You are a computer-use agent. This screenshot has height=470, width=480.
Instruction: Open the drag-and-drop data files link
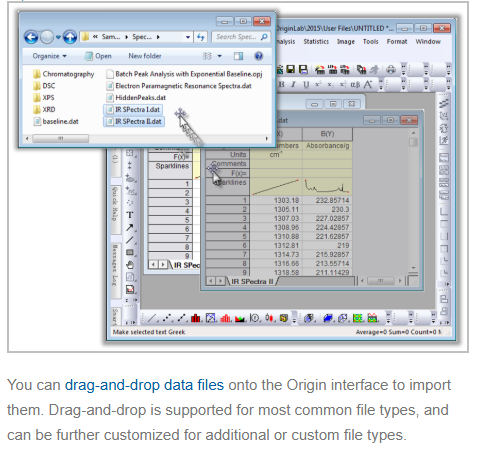(x=144, y=385)
